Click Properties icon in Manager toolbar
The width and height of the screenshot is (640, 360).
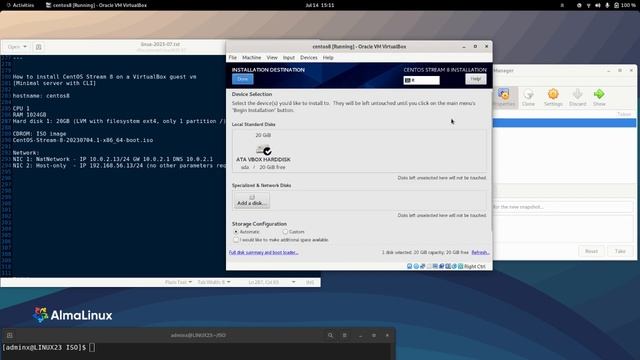point(504,98)
